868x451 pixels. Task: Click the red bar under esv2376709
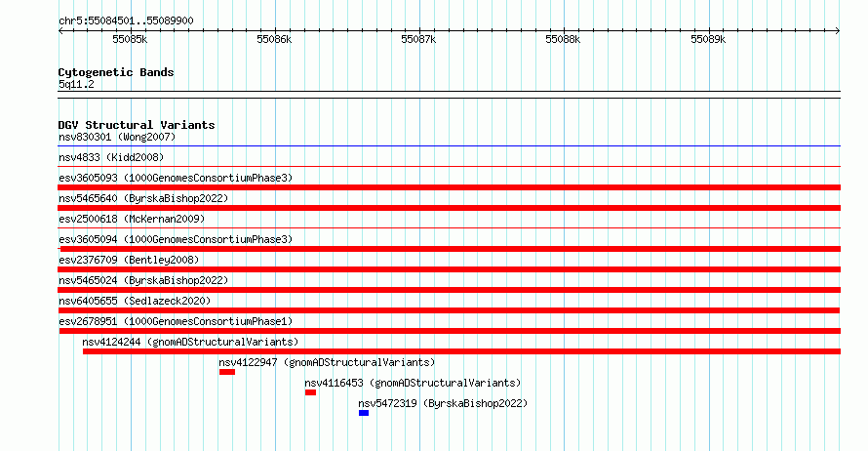point(450,269)
